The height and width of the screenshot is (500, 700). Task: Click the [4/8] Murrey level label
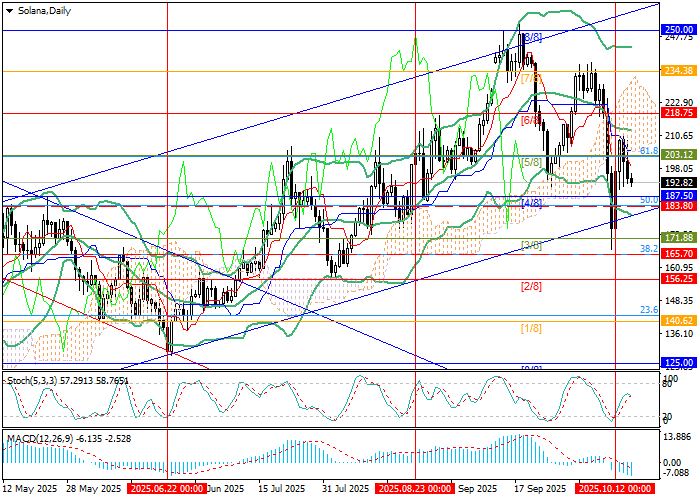(x=531, y=204)
